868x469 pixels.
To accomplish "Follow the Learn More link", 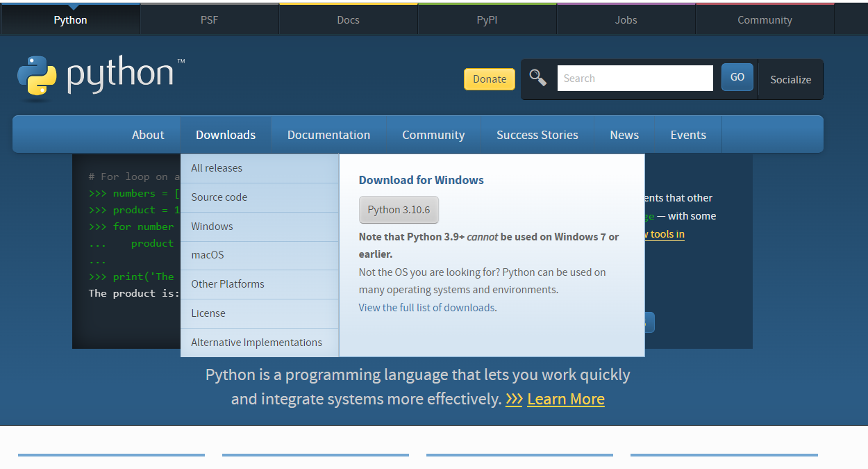I will tap(566, 400).
